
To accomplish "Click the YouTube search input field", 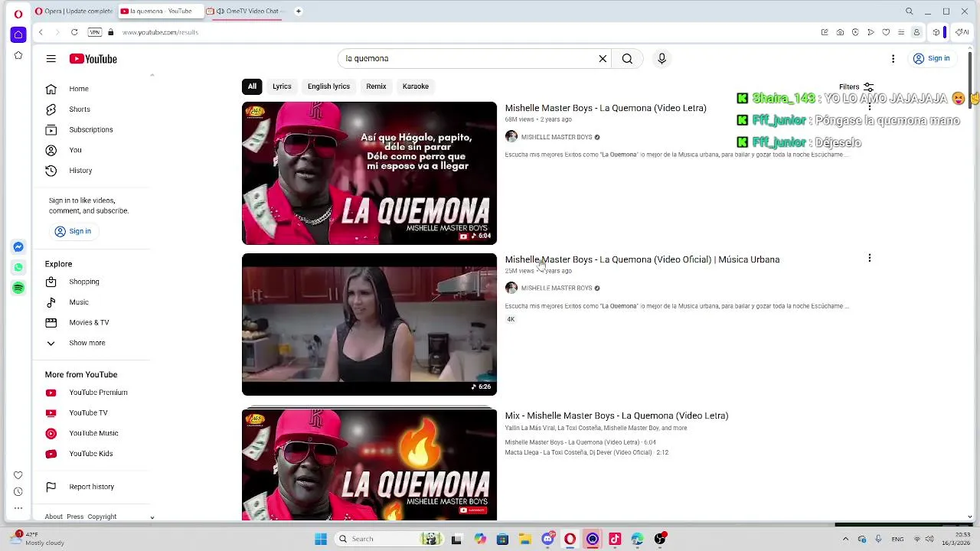I will 469,58.
